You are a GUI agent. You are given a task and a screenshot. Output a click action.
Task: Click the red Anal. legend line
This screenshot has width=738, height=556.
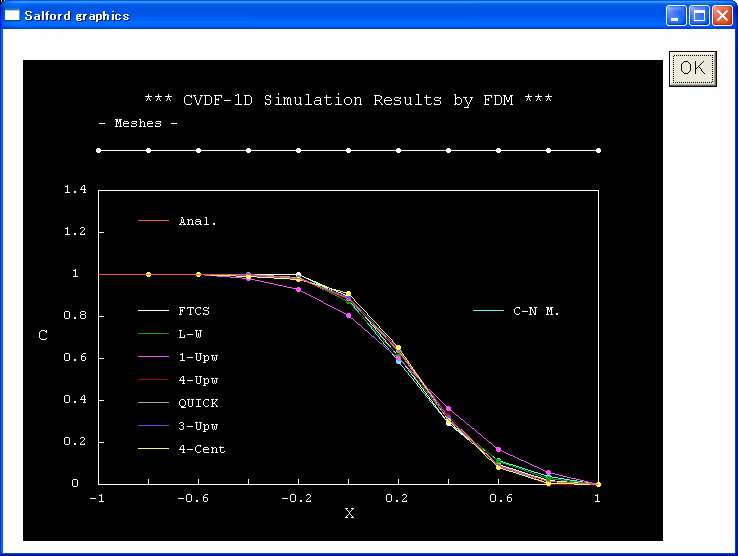153,221
